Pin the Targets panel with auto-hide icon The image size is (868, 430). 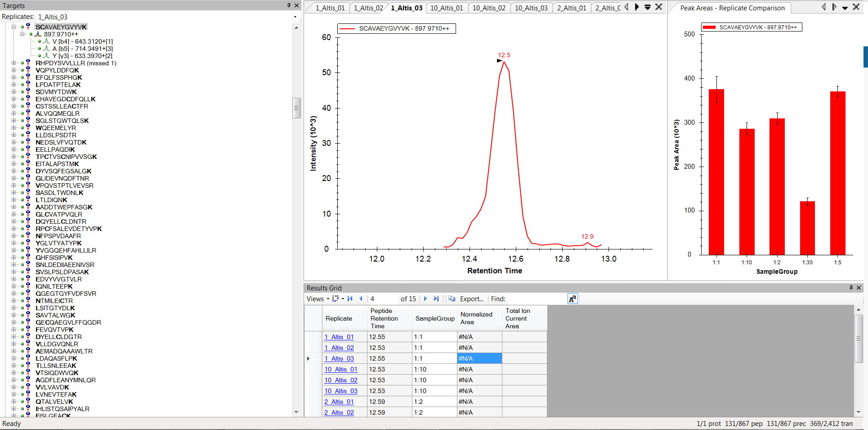click(x=289, y=5)
